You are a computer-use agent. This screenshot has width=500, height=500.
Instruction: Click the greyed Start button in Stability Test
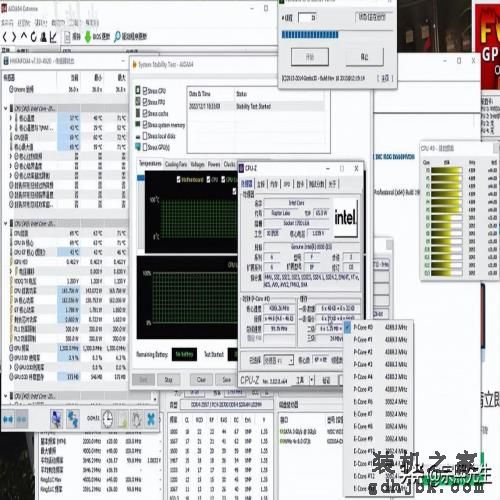tap(143, 380)
